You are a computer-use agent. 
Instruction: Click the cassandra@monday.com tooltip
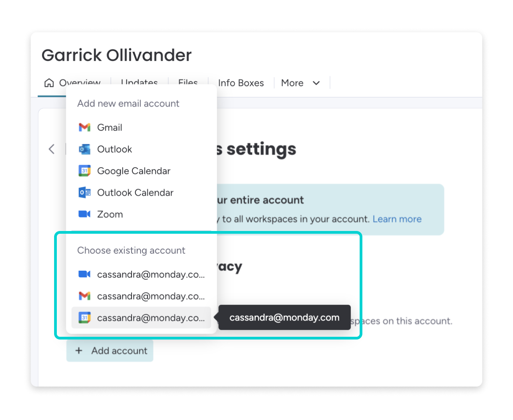284,318
